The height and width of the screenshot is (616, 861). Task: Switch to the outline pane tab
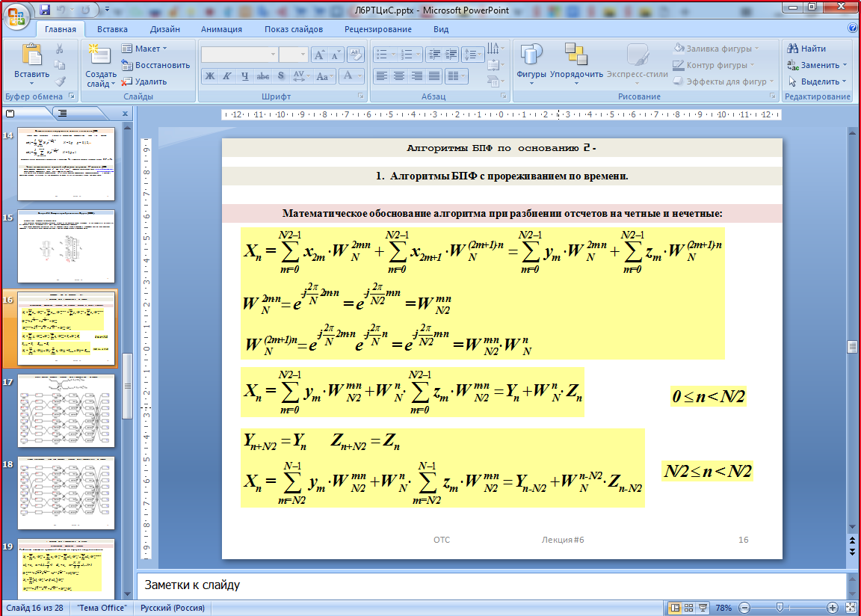coord(62,113)
